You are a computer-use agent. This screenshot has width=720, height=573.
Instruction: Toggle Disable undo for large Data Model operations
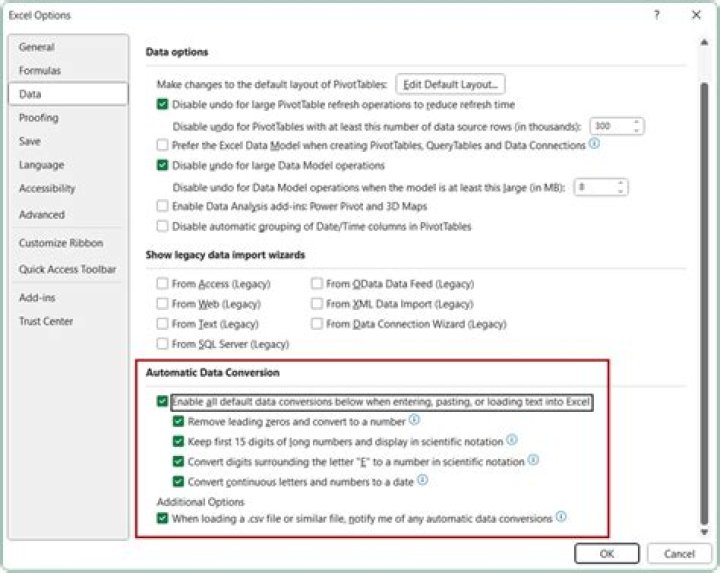[x=163, y=165]
